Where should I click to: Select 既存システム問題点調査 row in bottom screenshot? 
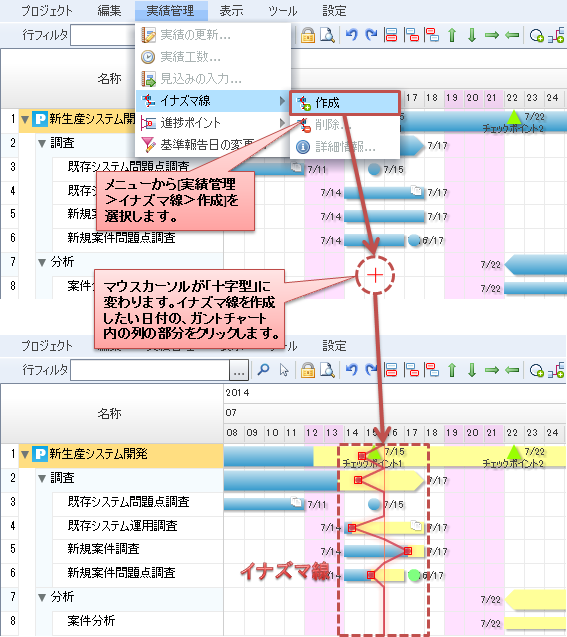(128, 502)
